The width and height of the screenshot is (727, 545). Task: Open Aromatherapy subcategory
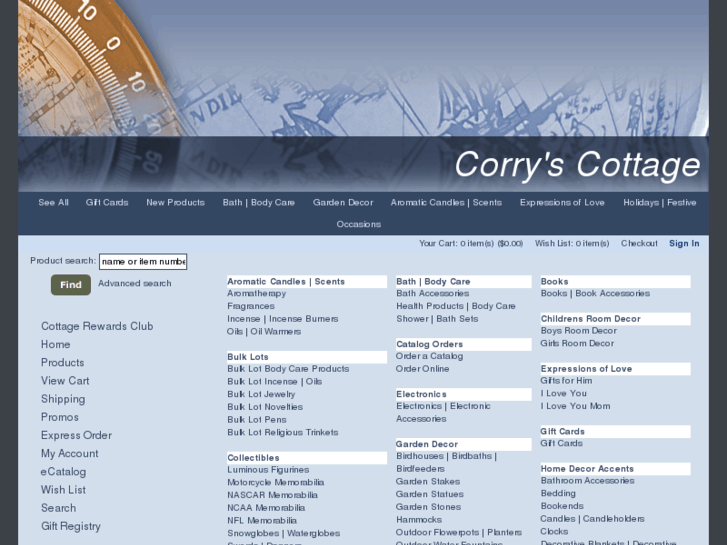(256, 294)
